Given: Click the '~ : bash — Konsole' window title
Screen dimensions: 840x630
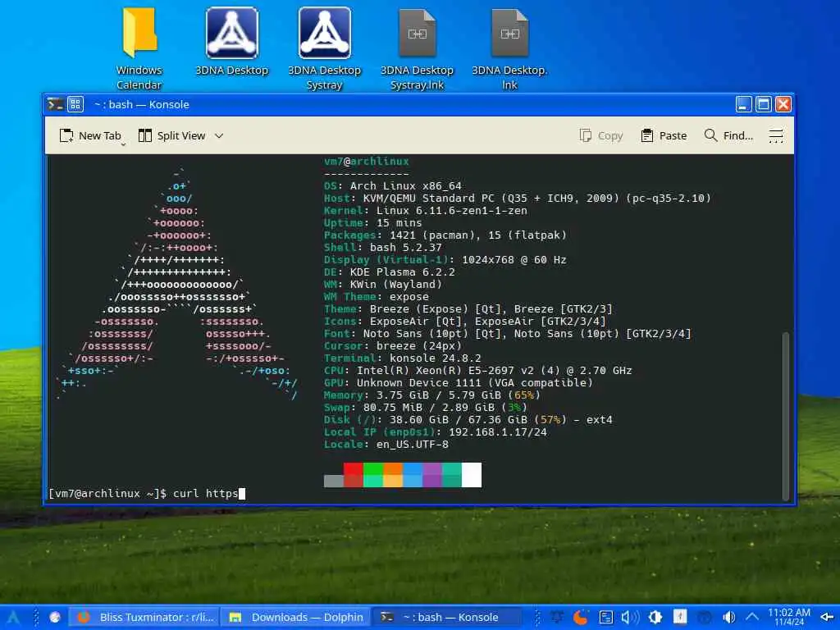Looking at the screenshot, I should tap(142, 104).
